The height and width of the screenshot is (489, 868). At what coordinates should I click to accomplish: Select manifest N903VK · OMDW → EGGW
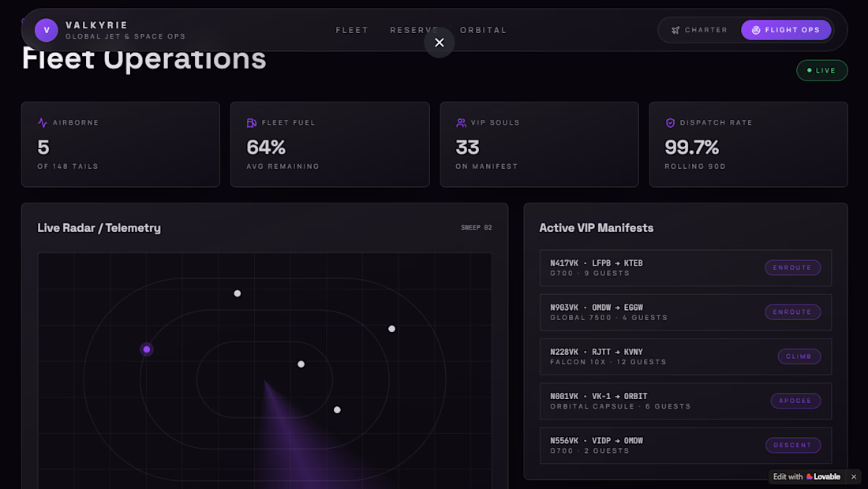click(685, 312)
